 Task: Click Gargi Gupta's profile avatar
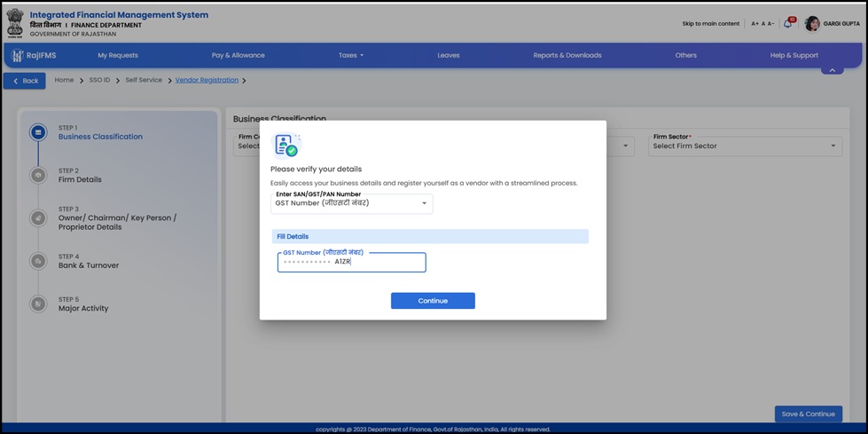tap(812, 24)
